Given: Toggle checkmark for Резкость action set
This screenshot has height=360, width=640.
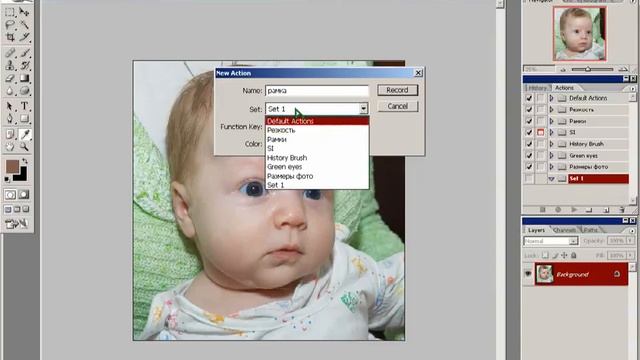Looking at the screenshot, I should click(x=529, y=110).
